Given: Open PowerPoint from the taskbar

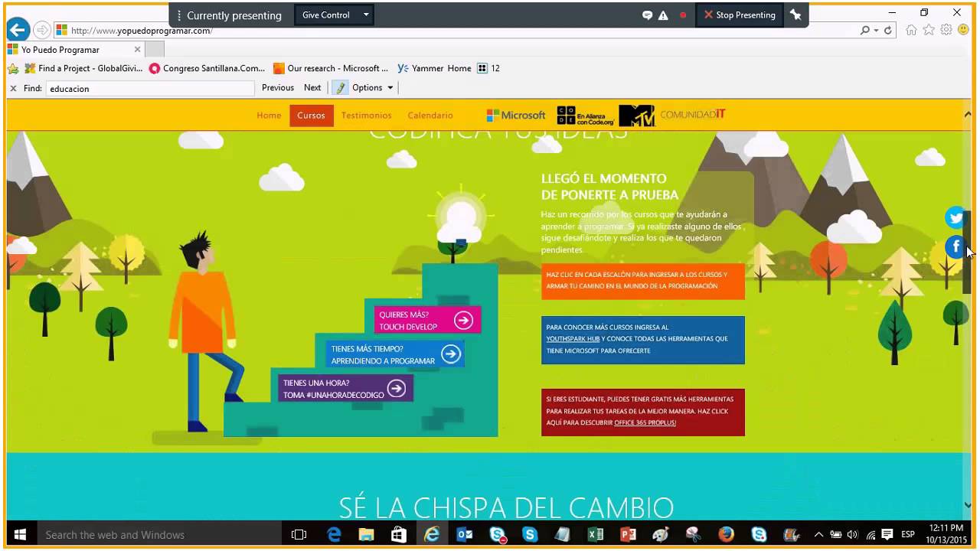Looking at the screenshot, I should [628, 535].
